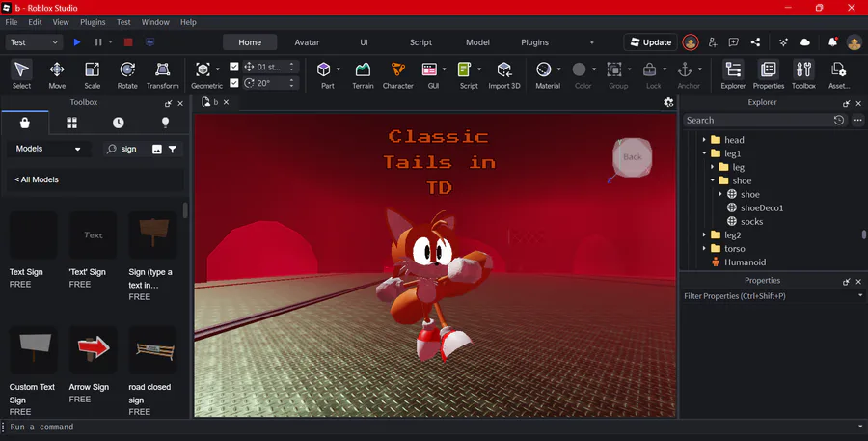This screenshot has height=441, width=868.
Task: Open the File menu
Action: point(11,22)
